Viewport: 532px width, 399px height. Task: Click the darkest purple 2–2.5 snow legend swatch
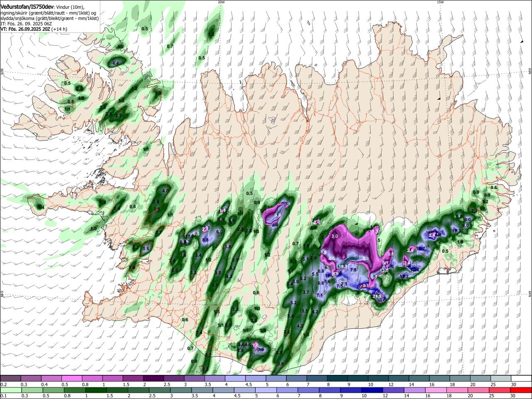[x=154, y=379]
